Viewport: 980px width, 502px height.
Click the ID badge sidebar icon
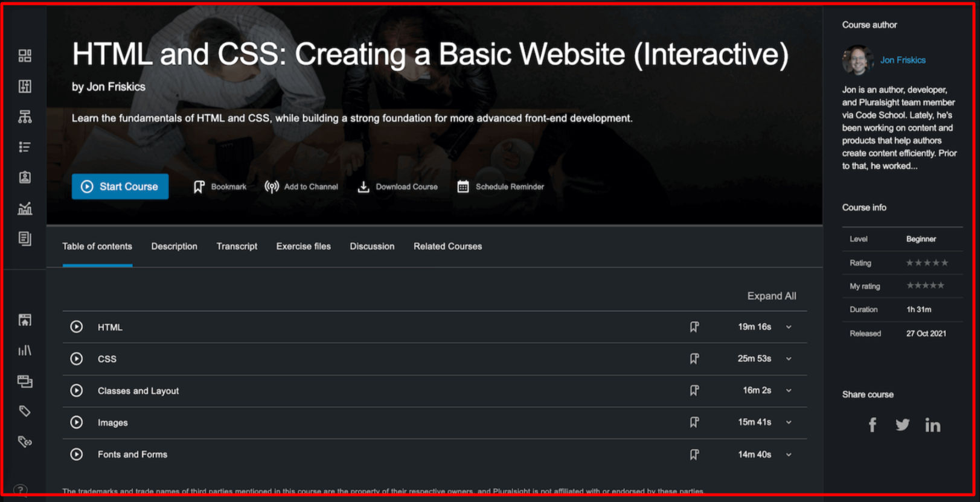pos(25,177)
